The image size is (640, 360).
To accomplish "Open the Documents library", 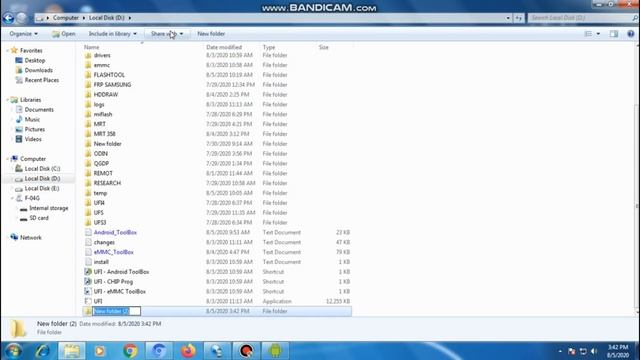I will click(x=39, y=110).
